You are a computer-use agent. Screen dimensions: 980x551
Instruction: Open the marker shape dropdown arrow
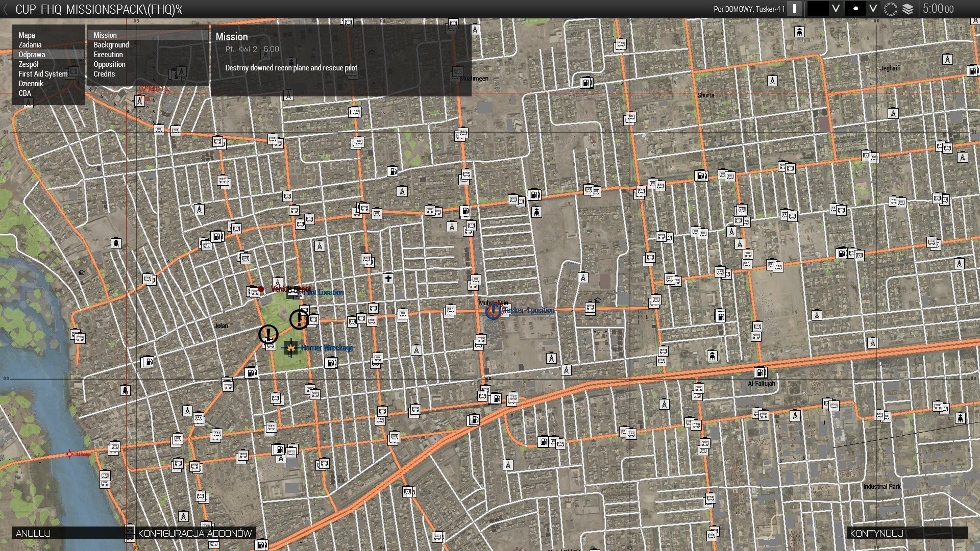873,9
